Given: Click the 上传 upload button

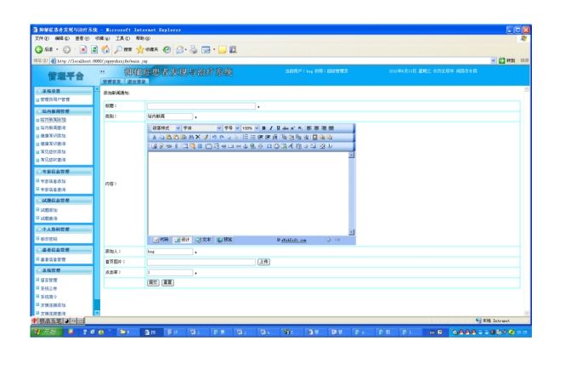Looking at the screenshot, I should 263,262.
